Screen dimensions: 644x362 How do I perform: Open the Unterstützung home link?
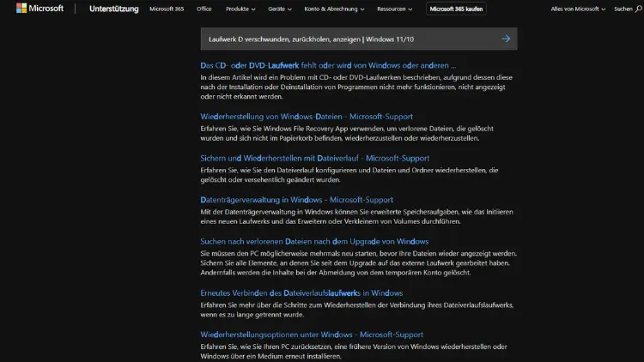[x=113, y=9]
